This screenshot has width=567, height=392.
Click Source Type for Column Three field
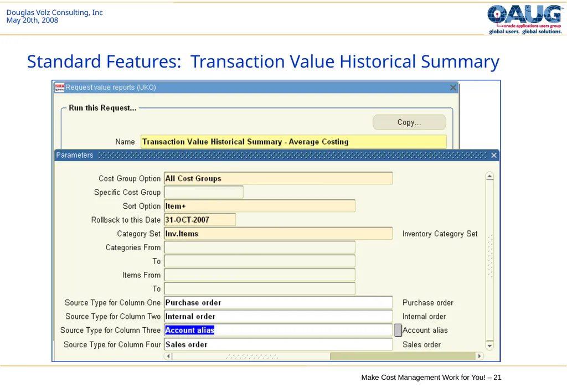click(279, 330)
